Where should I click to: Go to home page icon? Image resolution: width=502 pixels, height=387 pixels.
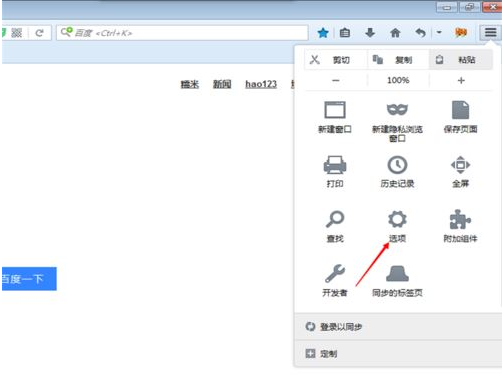395,33
